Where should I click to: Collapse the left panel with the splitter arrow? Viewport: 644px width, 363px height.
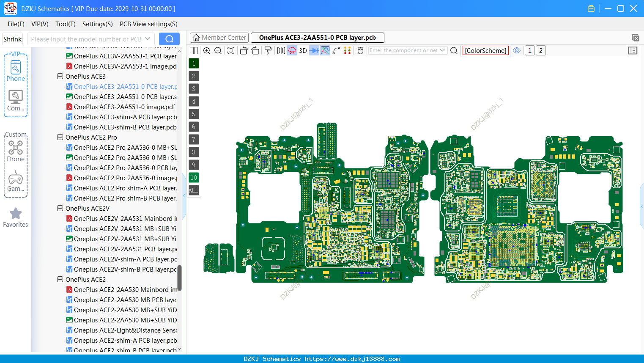[184, 196]
